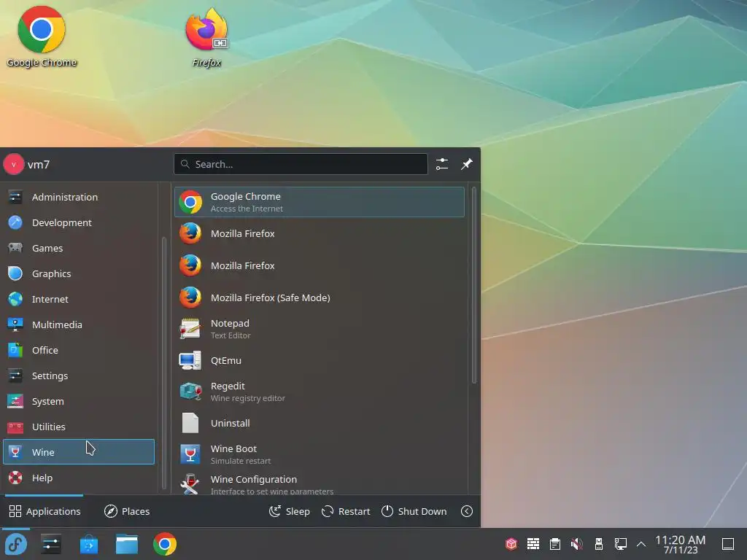The image size is (747, 560).
Task: Click the network connections tray icon
Action: pyautogui.click(x=621, y=544)
